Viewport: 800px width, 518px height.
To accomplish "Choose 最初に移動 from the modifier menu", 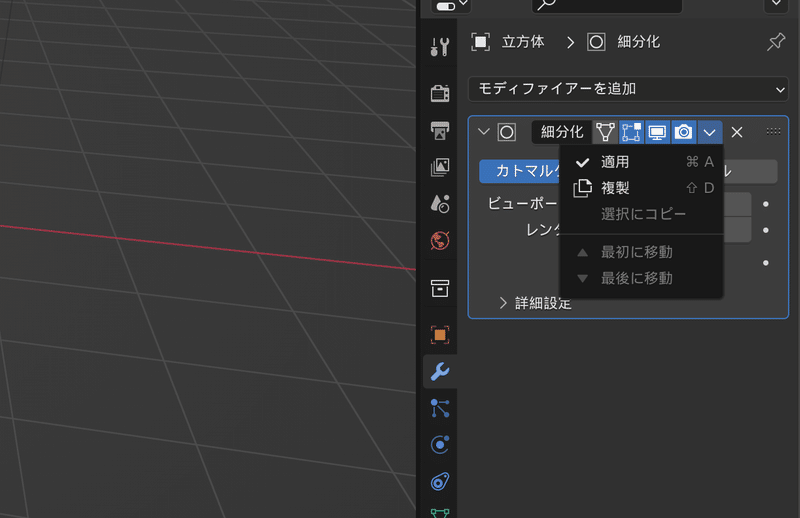I will (x=642, y=252).
